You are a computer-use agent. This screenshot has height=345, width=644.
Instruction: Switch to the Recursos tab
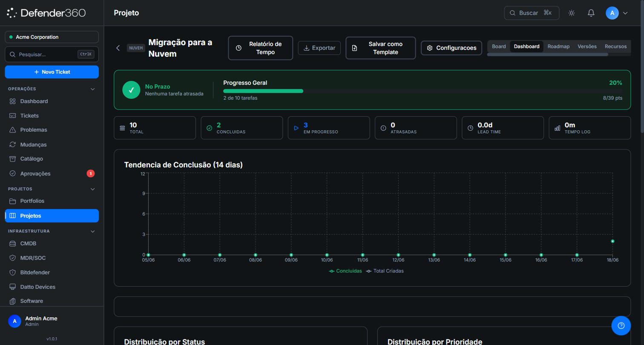click(615, 46)
